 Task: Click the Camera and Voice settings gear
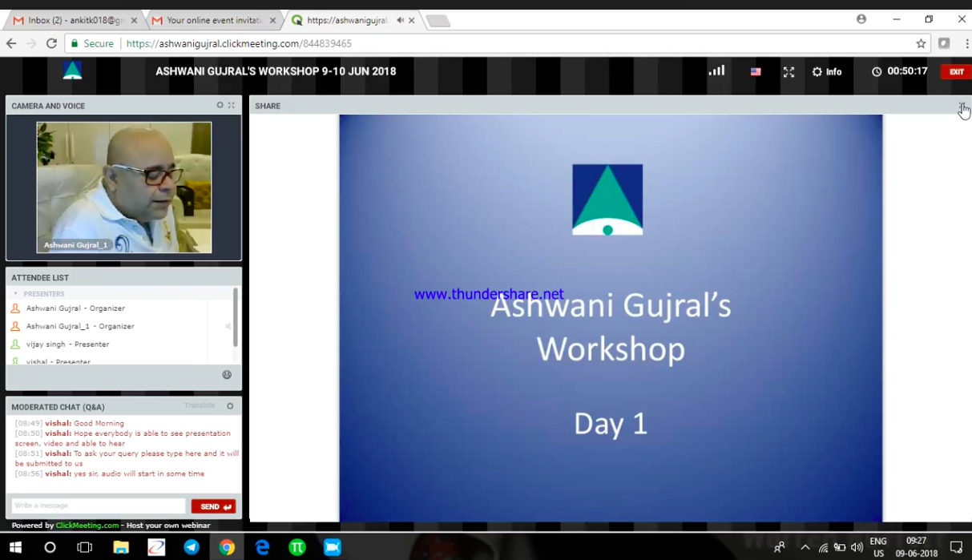(220, 105)
